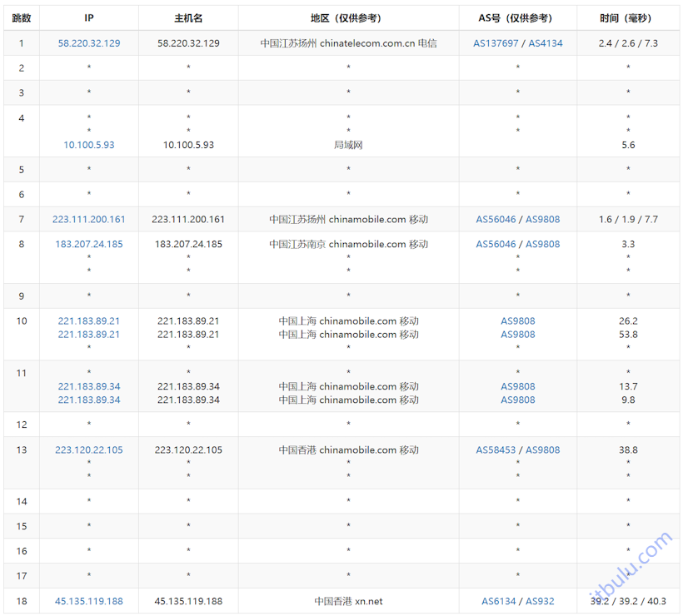683x616 pixels.
Task: Click the 183.207.24.185 IP link
Action: (x=88, y=244)
